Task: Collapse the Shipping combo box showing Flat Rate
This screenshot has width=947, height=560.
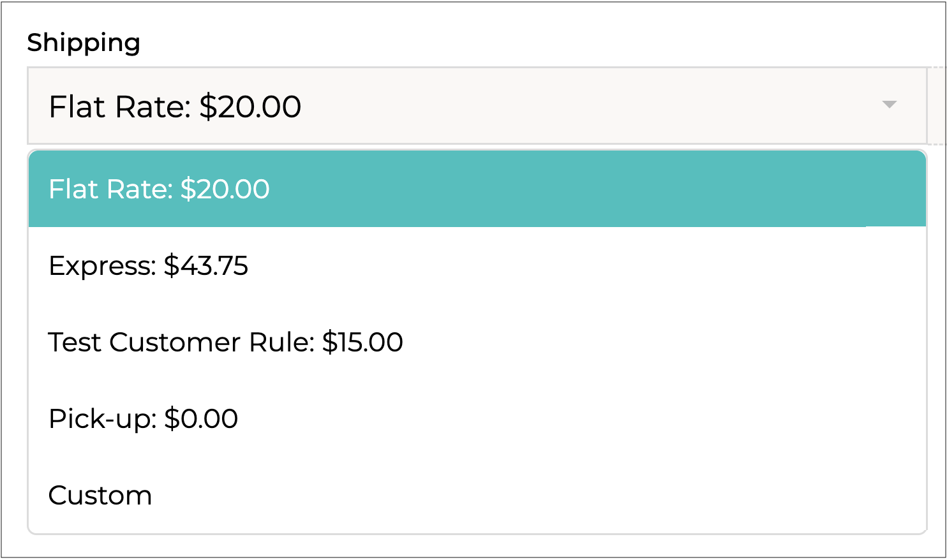Action: pos(476,106)
